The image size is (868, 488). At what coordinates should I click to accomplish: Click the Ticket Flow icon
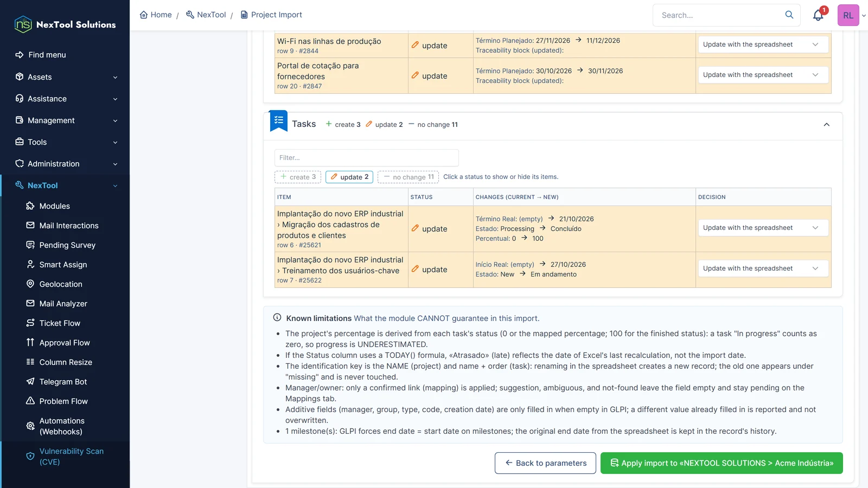30,323
